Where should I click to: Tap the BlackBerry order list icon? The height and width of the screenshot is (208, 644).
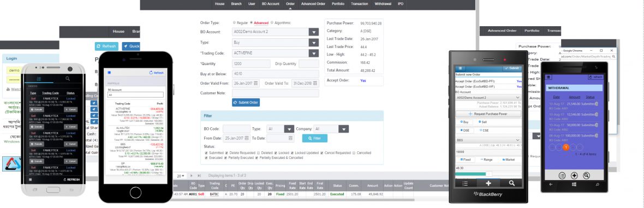pyautogui.click(x=466, y=183)
